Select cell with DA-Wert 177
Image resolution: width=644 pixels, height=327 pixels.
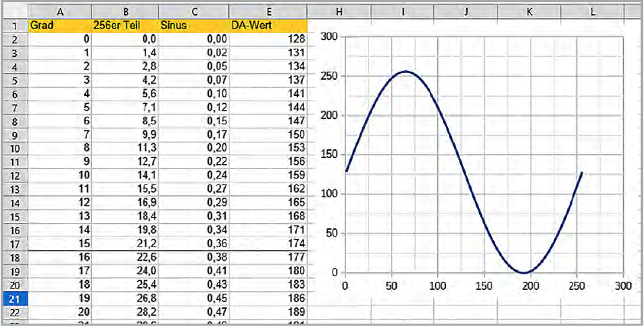pyautogui.click(x=268, y=257)
